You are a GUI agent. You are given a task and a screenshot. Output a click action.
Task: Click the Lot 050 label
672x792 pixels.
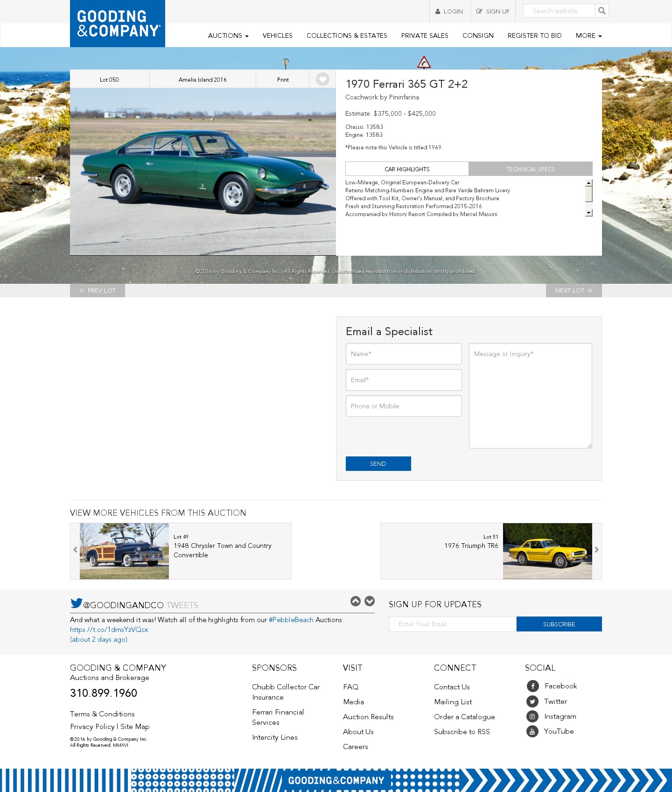pos(109,79)
